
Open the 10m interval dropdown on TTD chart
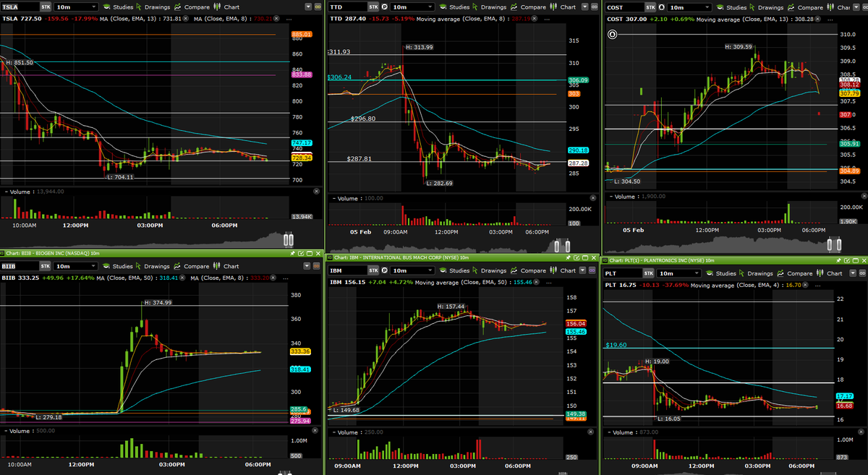412,7
